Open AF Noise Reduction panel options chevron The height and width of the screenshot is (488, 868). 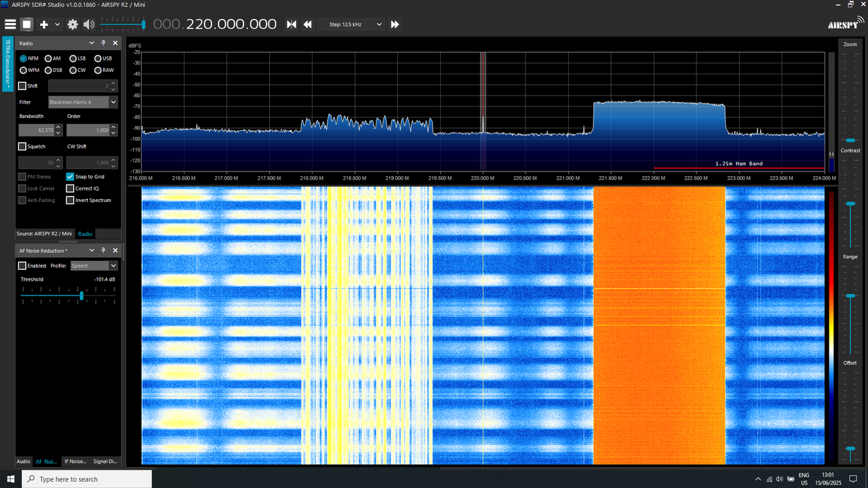pyautogui.click(x=92, y=250)
